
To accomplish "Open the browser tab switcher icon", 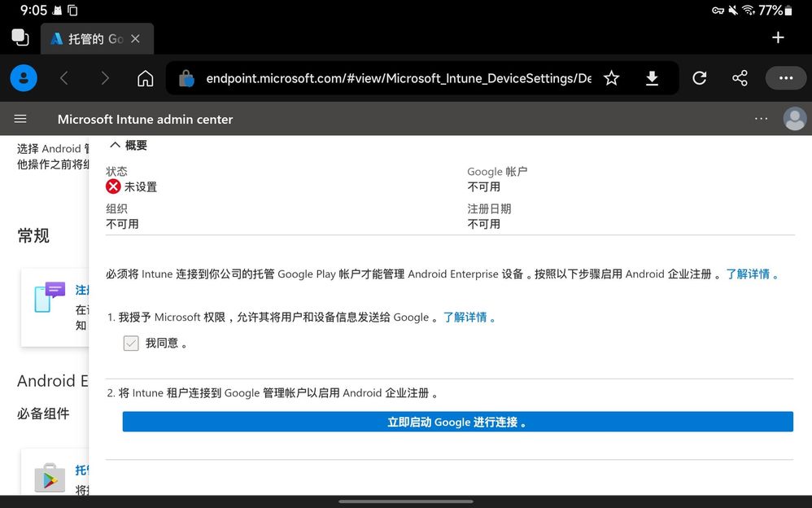I will [x=20, y=37].
